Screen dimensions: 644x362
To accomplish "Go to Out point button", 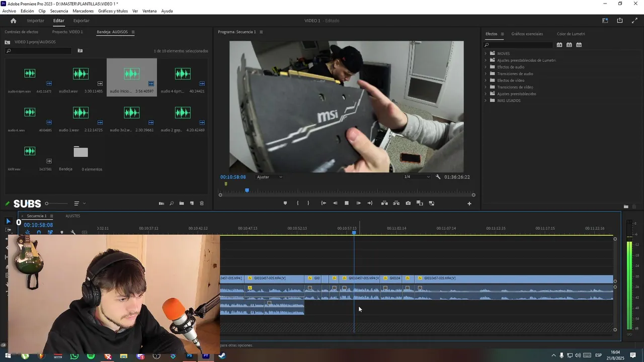I will 370,203.
